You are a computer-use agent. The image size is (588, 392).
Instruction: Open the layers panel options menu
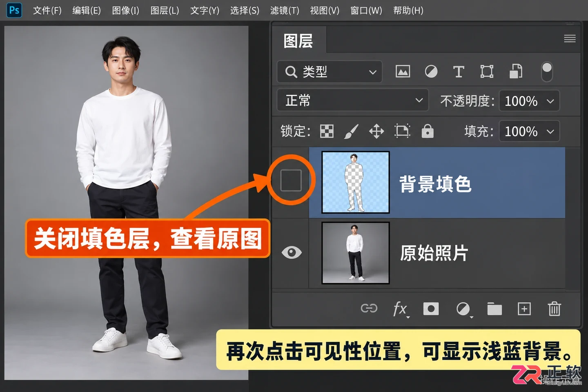(570, 39)
